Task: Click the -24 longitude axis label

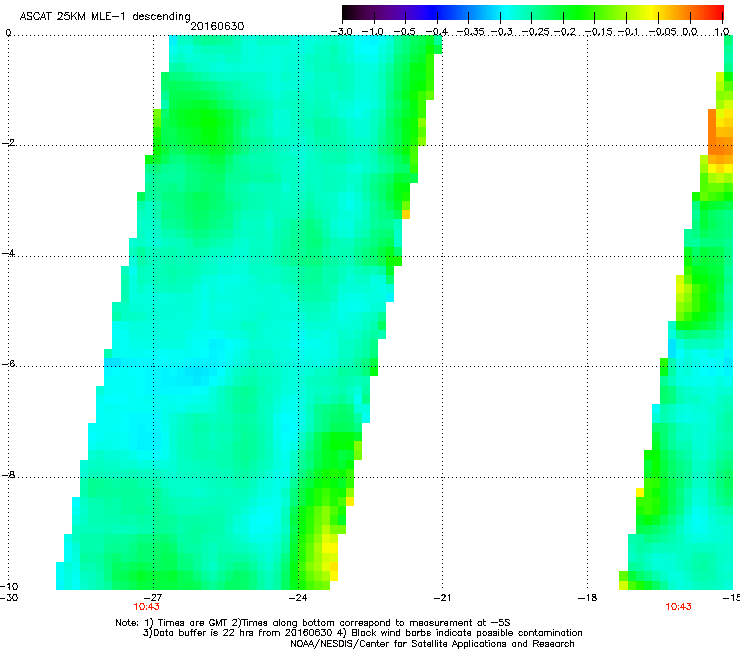Action: click(x=298, y=598)
